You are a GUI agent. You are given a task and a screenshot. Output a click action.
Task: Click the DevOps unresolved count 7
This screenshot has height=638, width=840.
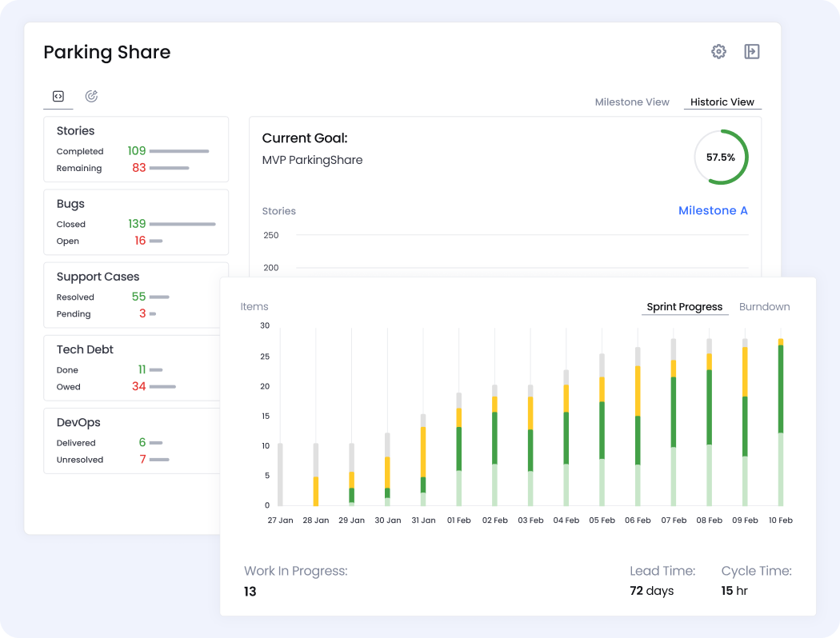tap(142, 459)
